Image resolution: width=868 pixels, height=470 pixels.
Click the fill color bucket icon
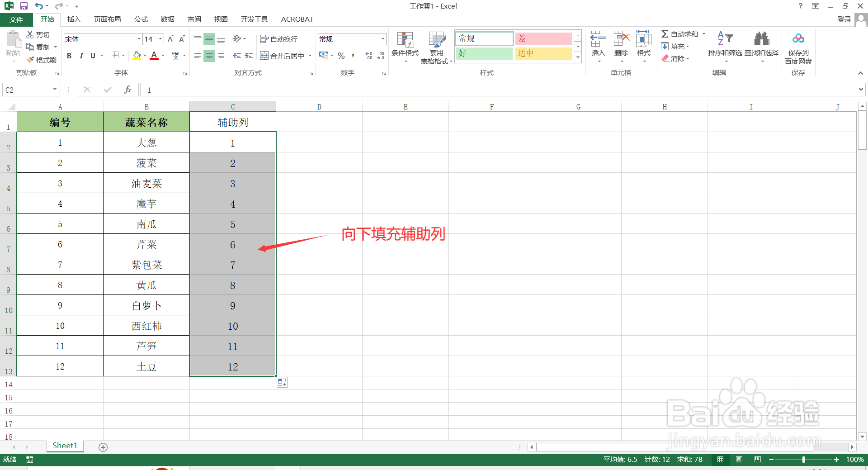tap(137, 56)
